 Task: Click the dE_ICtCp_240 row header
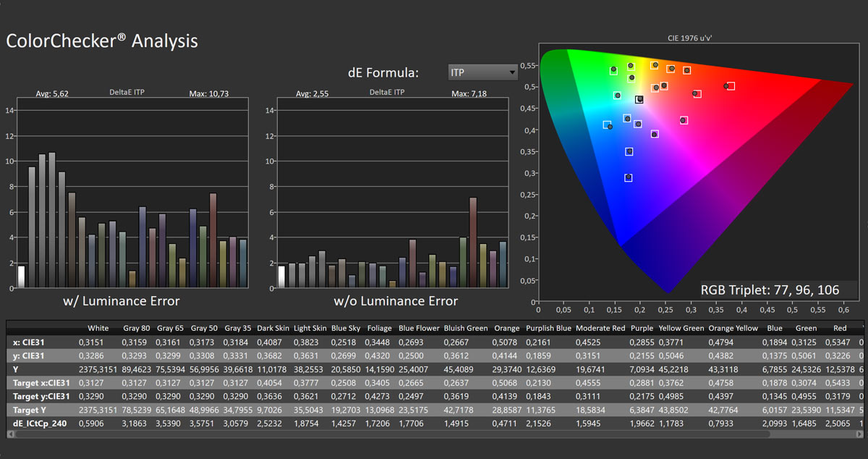click(41, 424)
